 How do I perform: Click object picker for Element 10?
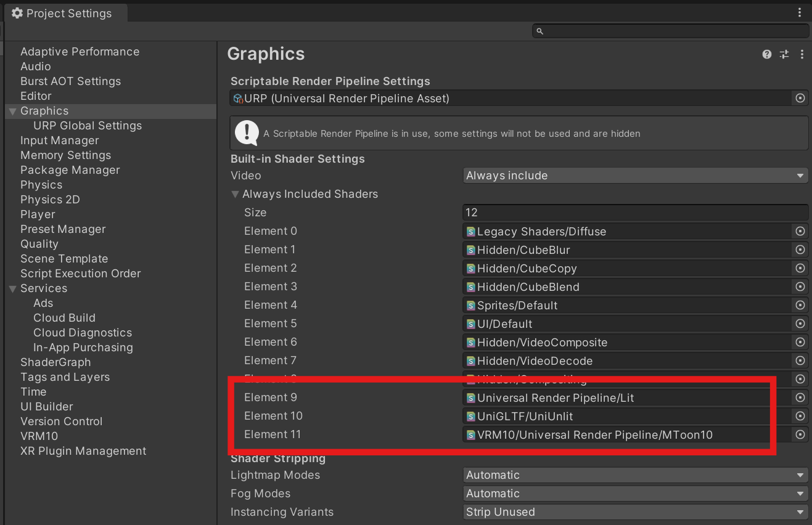pos(800,416)
